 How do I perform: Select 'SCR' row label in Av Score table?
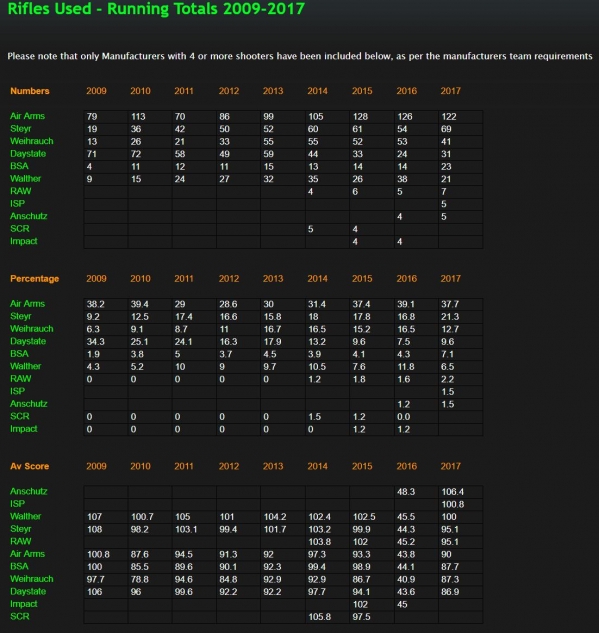click(x=20, y=616)
